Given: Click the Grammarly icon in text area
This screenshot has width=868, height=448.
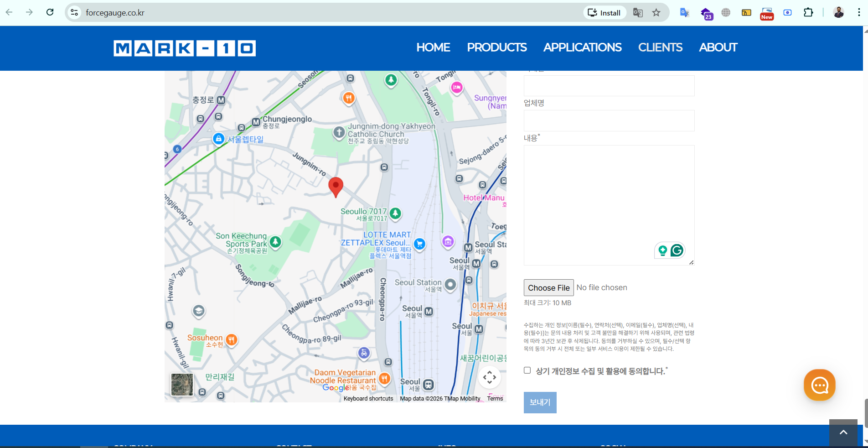Looking at the screenshot, I should pyautogui.click(x=677, y=250).
